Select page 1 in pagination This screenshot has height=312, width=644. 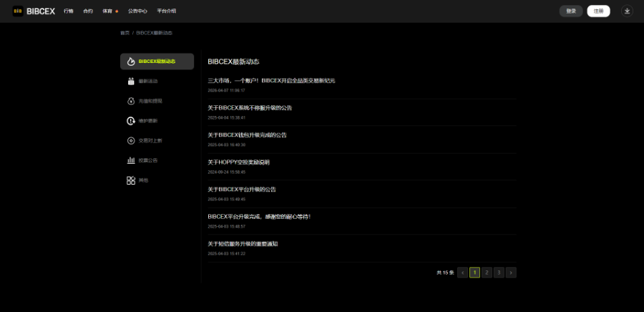475,272
